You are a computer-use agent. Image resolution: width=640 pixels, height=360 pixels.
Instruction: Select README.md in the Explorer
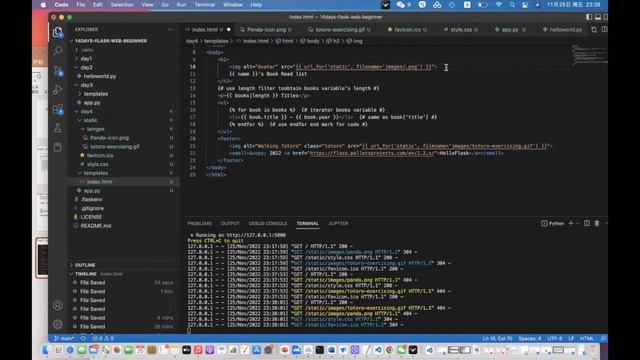[x=96, y=226]
